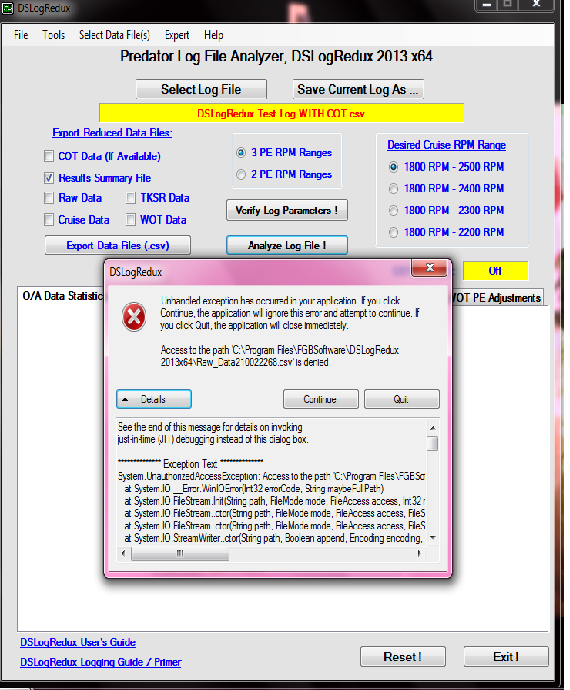Click the DSLogRedux app icon in title bar
The image size is (570, 690).
point(7,8)
